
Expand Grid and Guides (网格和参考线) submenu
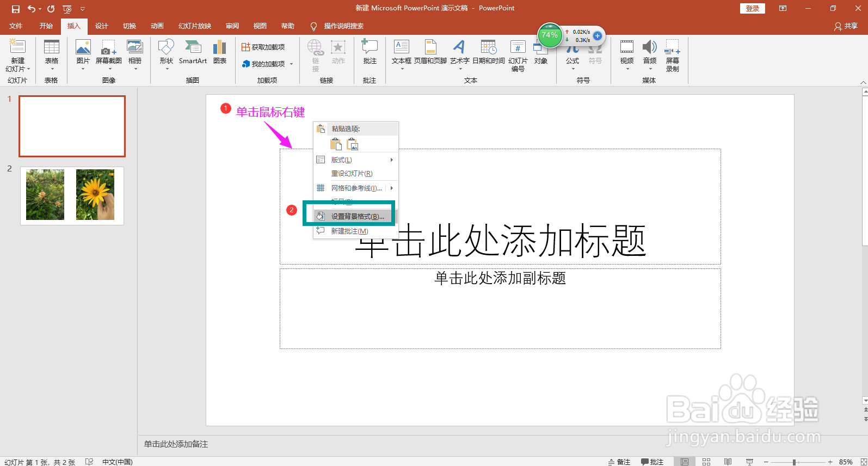pos(355,188)
